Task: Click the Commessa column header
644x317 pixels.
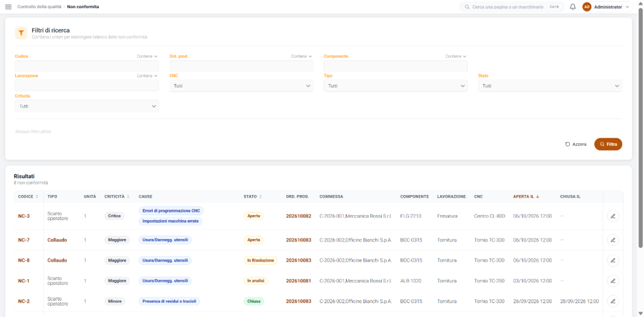Action: click(331, 197)
